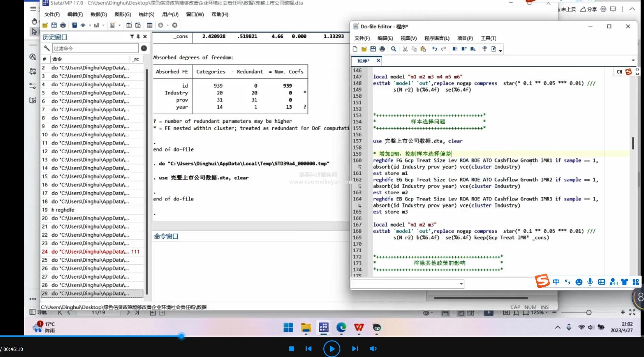The width and height of the screenshot is (644, 357).
Task: Open 文件(F) menu in Stata main window
Action: pyautogui.click(x=52, y=14)
